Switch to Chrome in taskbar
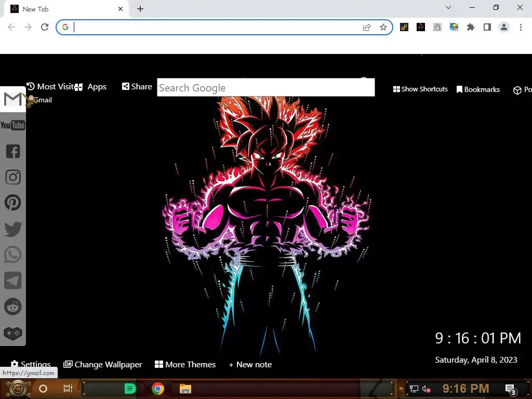The image size is (532, 399). pos(158,389)
